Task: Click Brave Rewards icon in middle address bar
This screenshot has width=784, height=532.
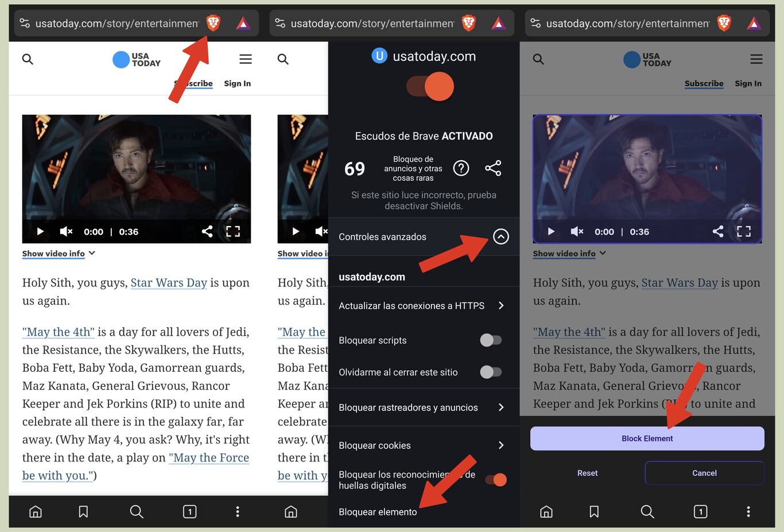Action: (498, 23)
